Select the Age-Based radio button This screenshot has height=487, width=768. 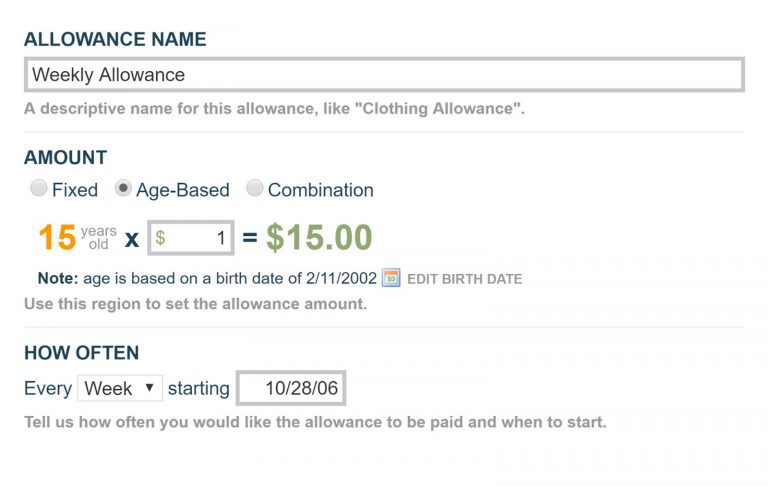(123, 188)
